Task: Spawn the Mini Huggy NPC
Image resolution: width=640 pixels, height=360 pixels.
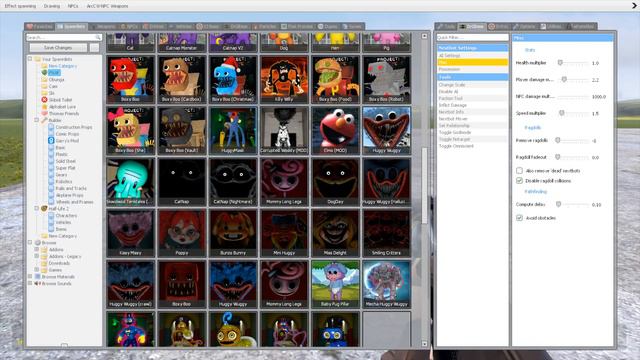Action: [x=284, y=233]
